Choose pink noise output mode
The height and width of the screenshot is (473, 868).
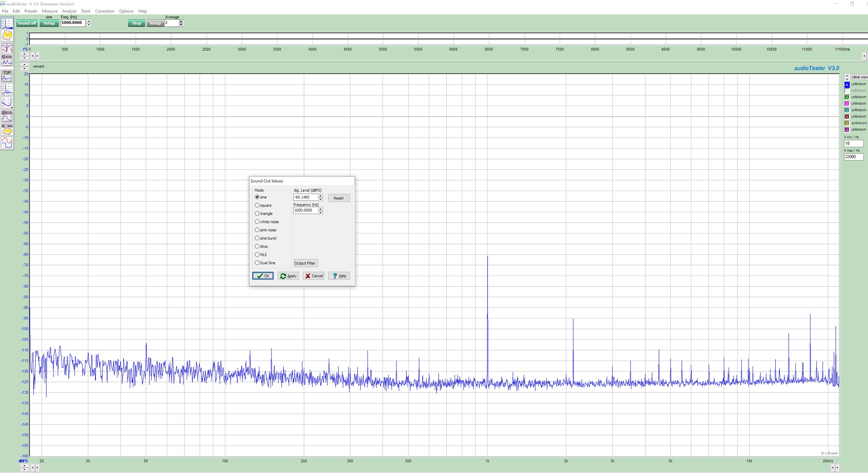(257, 230)
